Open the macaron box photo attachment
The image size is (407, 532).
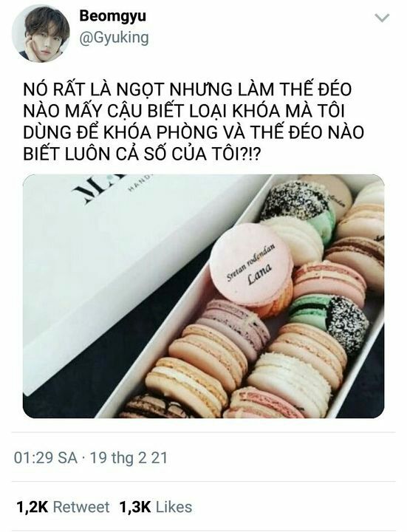(204, 296)
